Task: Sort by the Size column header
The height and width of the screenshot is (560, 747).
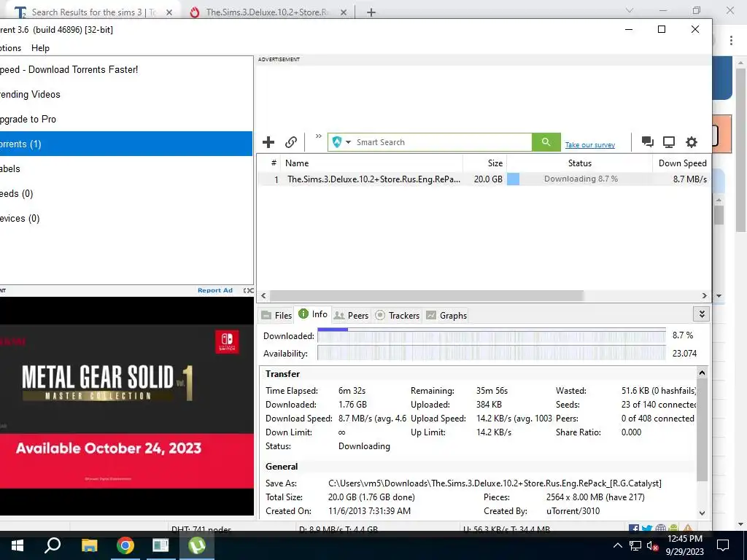Action: tap(484, 163)
